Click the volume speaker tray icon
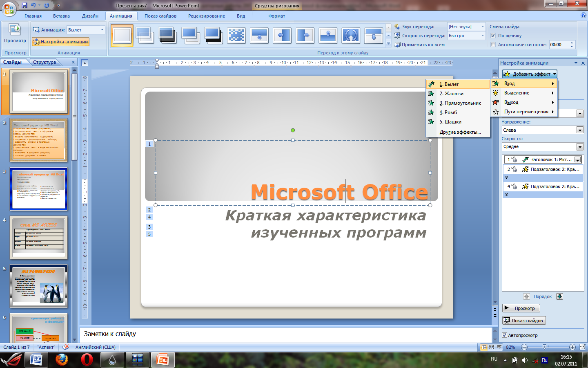The width and height of the screenshot is (588, 368). [x=525, y=360]
